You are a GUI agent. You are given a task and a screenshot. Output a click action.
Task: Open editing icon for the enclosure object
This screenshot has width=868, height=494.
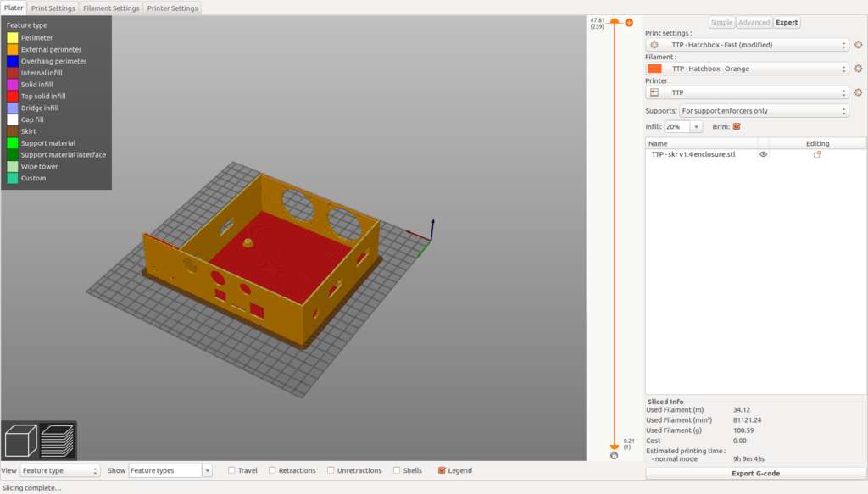pos(817,155)
